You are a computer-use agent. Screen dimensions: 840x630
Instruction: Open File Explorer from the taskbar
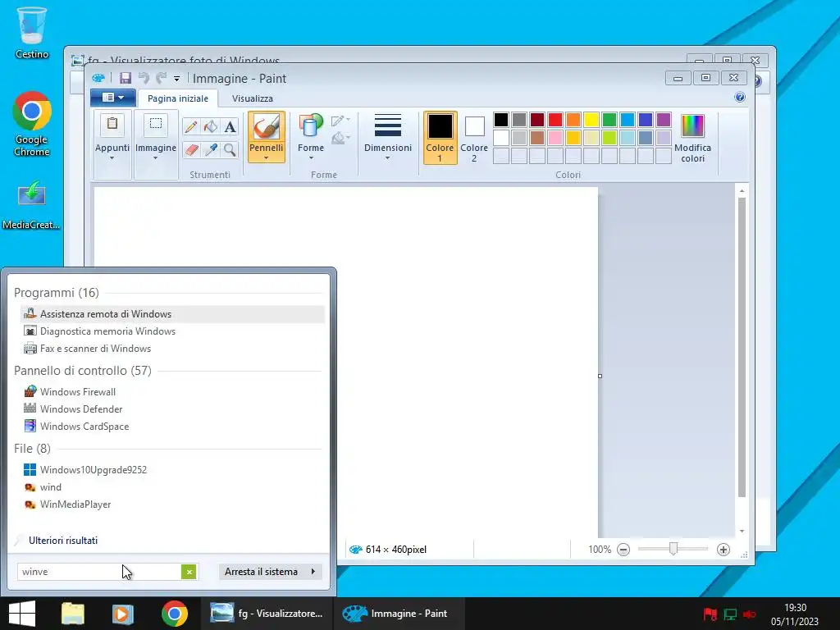tap(73, 614)
